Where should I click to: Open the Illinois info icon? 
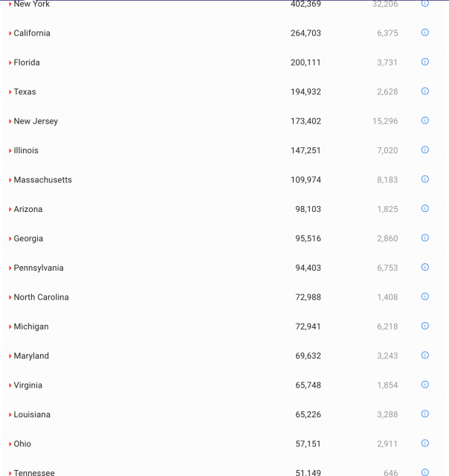click(425, 149)
